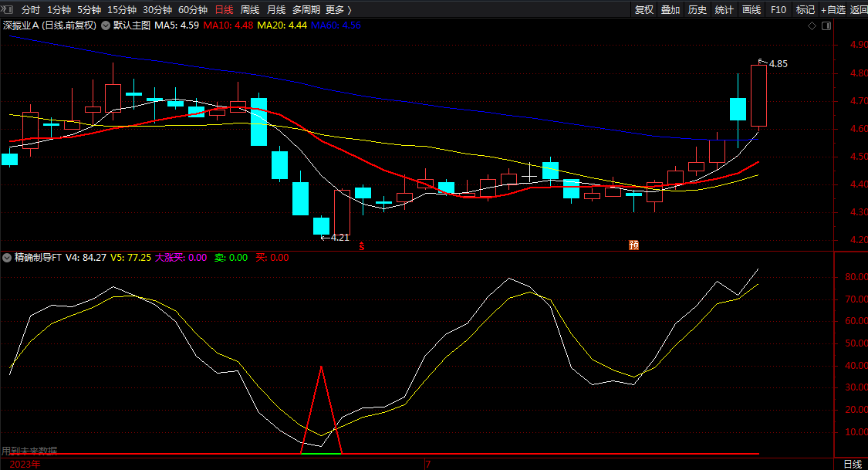Click the V5: 77.25 value
Screen dimensions: 868x470
130,258
